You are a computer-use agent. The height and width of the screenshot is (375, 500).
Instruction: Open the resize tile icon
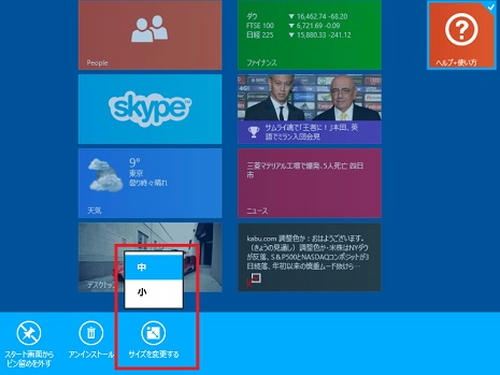(153, 333)
